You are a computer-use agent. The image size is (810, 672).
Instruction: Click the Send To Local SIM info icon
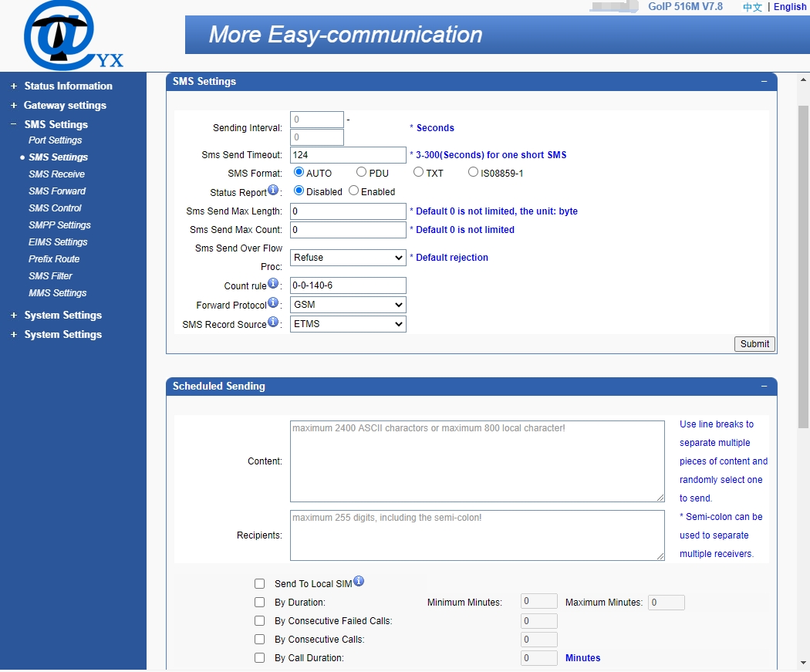(x=358, y=579)
